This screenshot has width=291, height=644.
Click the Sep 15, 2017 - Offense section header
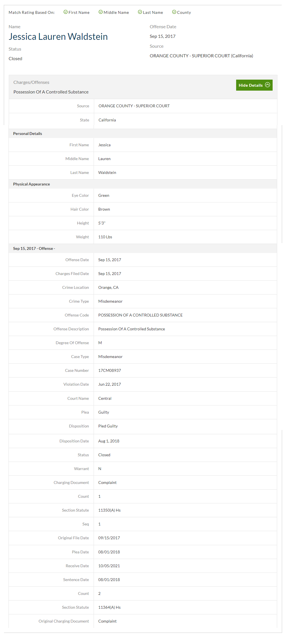[x=34, y=248]
